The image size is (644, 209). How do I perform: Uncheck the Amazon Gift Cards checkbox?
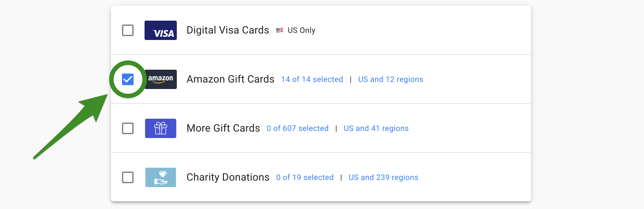[x=128, y=79]
